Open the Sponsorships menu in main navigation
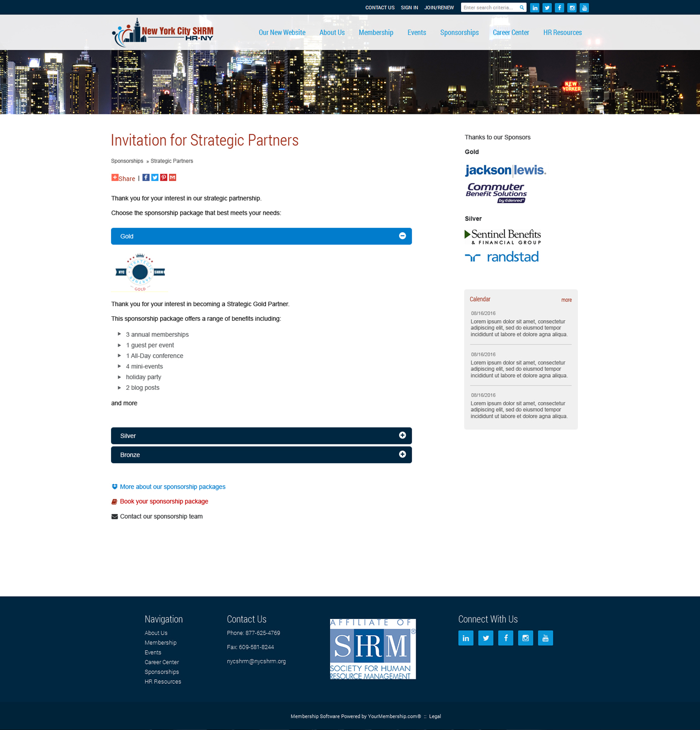This screenshot has width=700, height=730. (x=460, y=33)
